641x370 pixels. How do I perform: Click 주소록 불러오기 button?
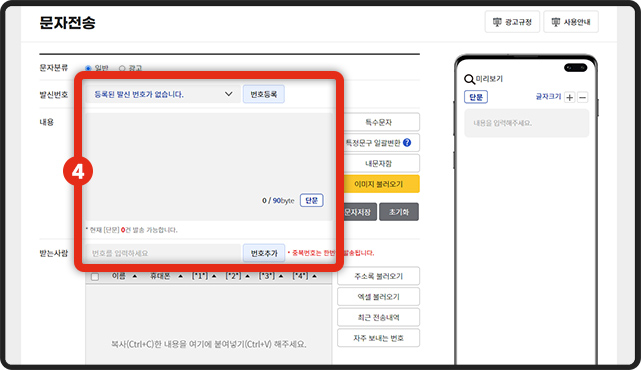click(378, 276)
